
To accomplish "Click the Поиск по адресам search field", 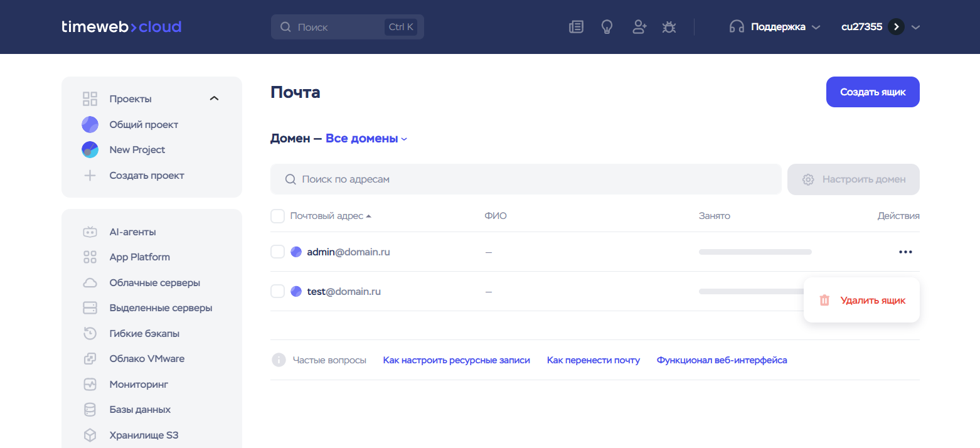I will tap(526, 179).
